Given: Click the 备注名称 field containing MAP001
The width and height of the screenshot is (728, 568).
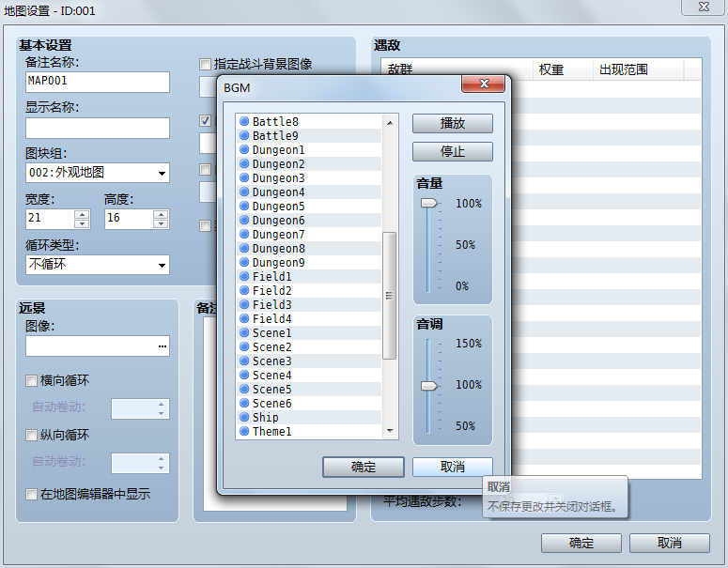Looking at the screenshot, I should 98,82.
